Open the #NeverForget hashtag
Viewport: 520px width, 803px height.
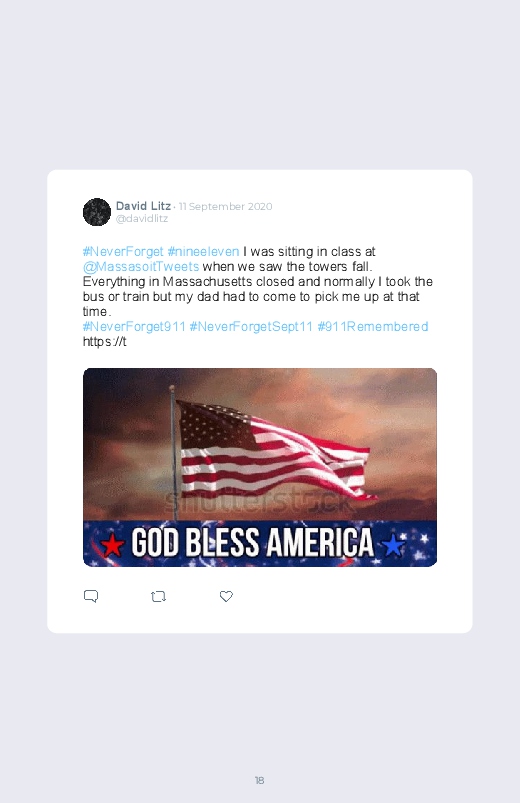pyautogui.click(x=123, y=252)
